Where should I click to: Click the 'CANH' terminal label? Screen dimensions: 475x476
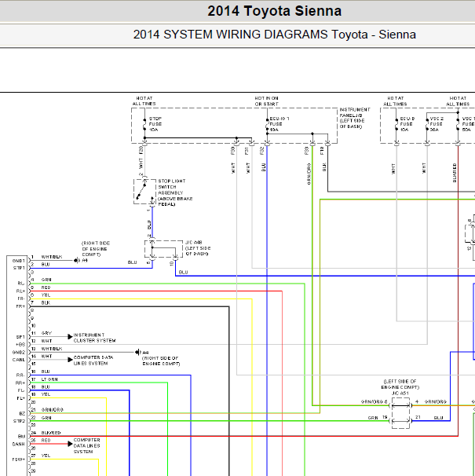pos(19,444)
